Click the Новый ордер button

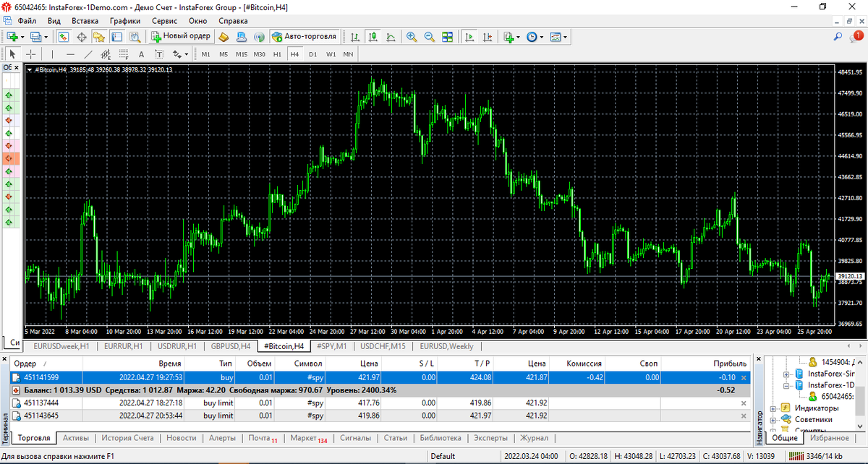point(181,36)
